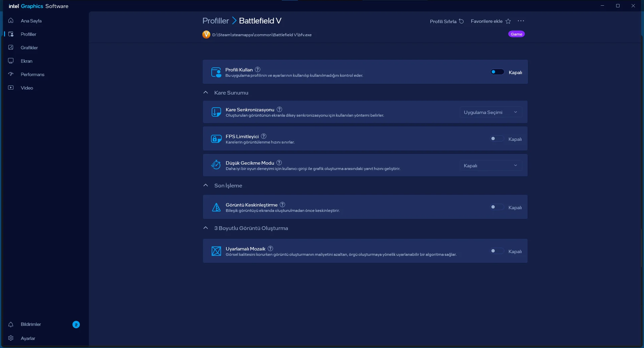Click the Performans gauge icon
The image size is (644, 348).
(11, 74)
